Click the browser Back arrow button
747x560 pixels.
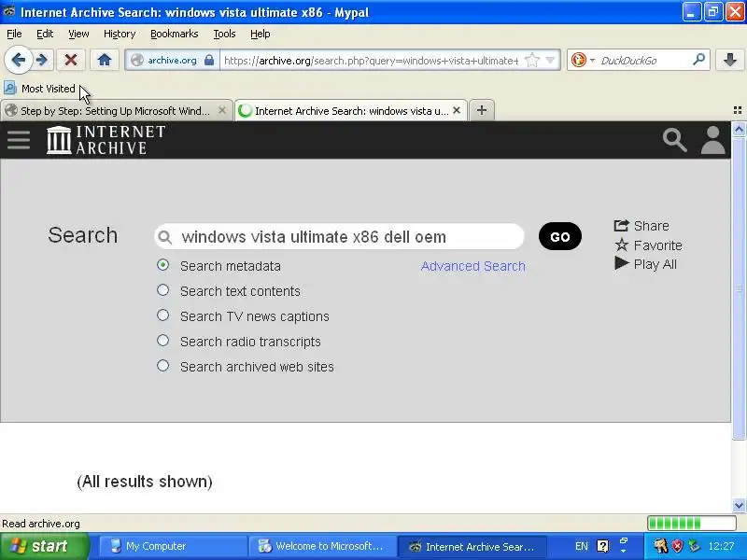pyautogui.click(x=18, y=60)
